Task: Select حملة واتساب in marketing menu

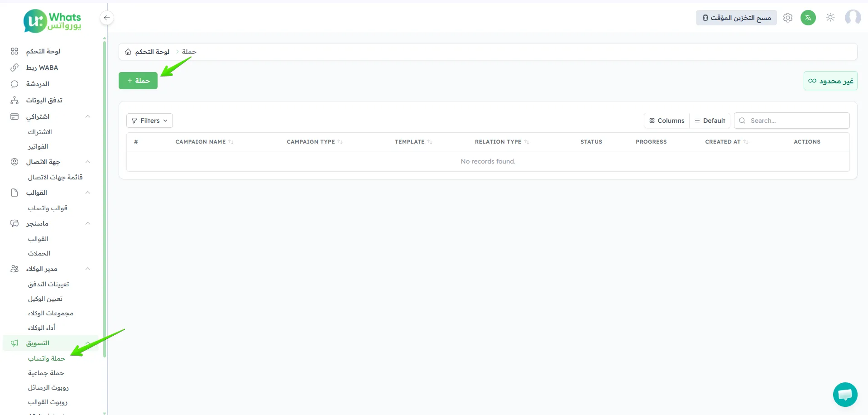Action: click(x=47, y=358)
